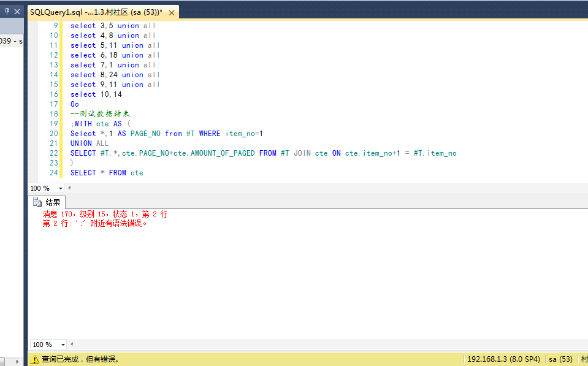The image size is (588, 366).
Task: Click the Go statement on line 17
Action: click(x=75, y=104)
